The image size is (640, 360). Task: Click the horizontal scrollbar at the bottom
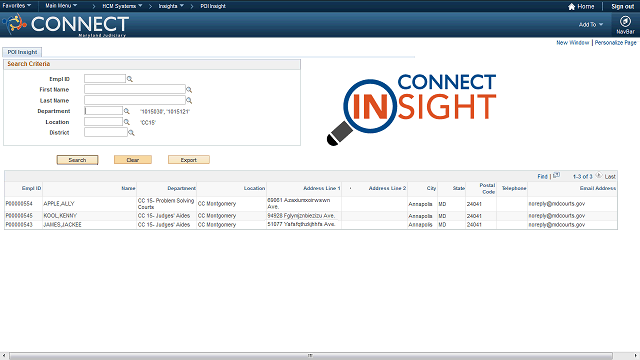tap(311, 356)
